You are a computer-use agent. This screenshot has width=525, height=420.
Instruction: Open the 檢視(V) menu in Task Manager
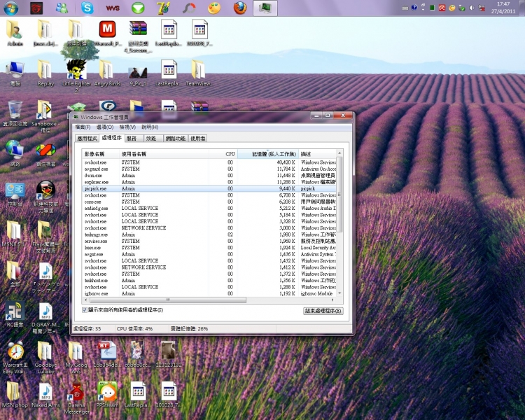(127, 127)
